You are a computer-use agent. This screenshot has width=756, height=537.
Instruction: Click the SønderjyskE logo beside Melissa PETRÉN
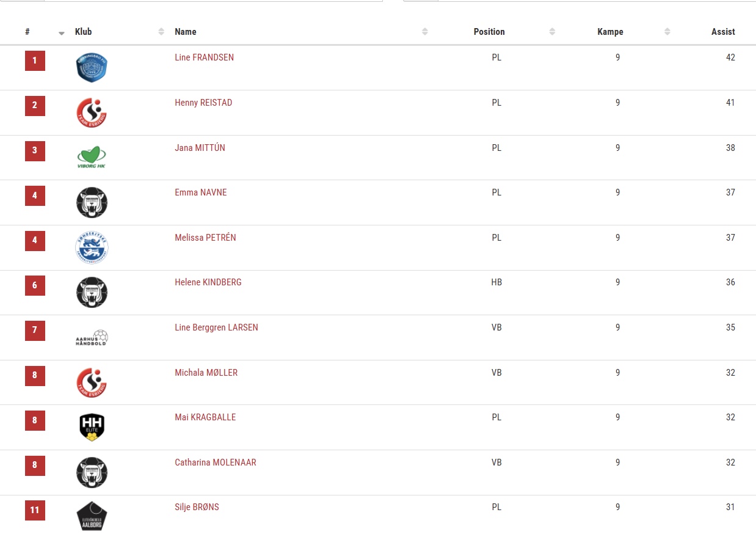(x=92, y=248)
